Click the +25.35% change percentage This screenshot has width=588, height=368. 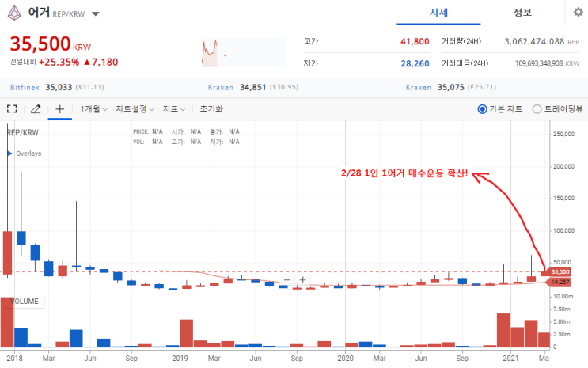[x=59, y=63]
